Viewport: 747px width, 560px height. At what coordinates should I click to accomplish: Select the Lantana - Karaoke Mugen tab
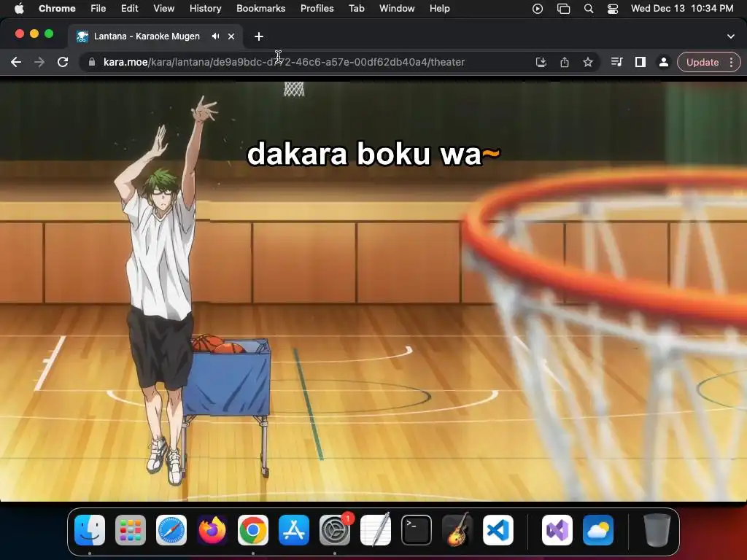(x=146, y=36)
